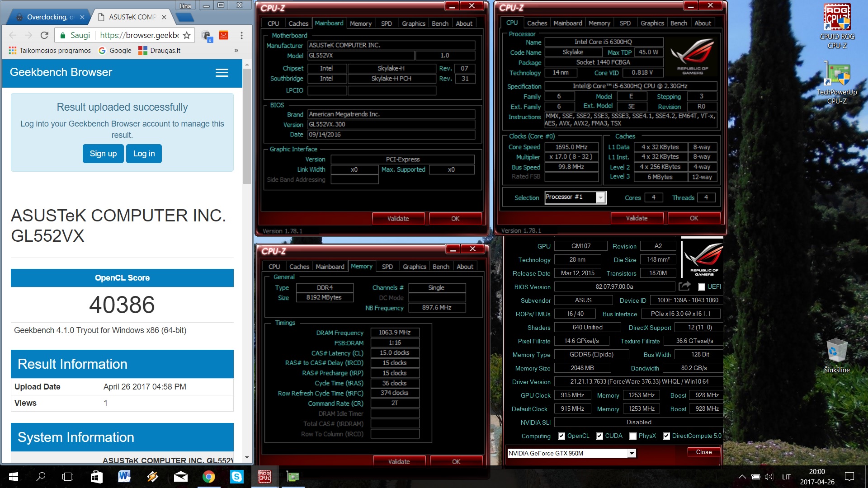
Task: Open Caches tab in the top-right CPU-Z window
Action: click(537, 23)
